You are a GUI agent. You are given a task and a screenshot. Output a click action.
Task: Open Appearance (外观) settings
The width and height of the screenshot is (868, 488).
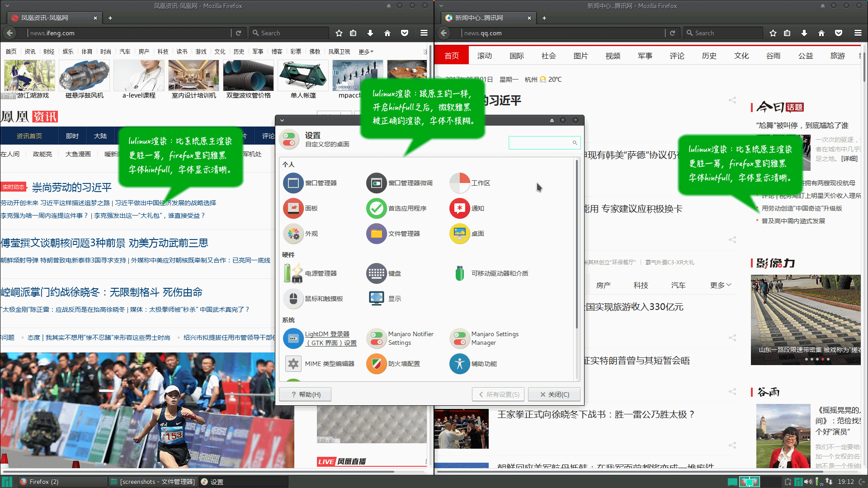pyautogui.click(x=301, y=234)
